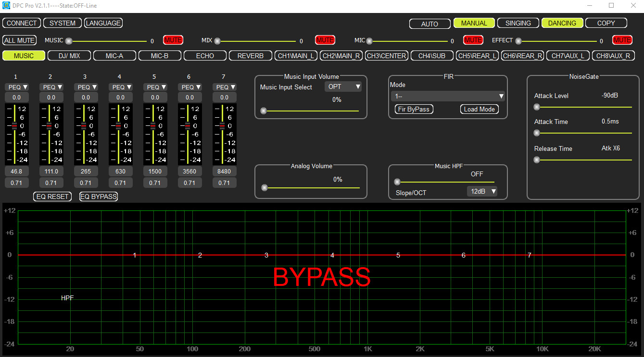Open band 3 PEQ filter type dropdown
The width and height of the screenshot is (644, 357).
click(86, 87)
